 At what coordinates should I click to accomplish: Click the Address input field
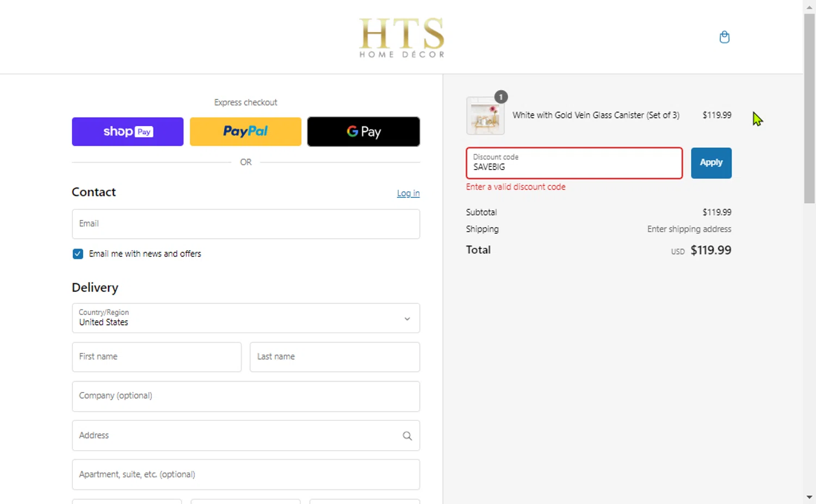click(x=246, y=435)
